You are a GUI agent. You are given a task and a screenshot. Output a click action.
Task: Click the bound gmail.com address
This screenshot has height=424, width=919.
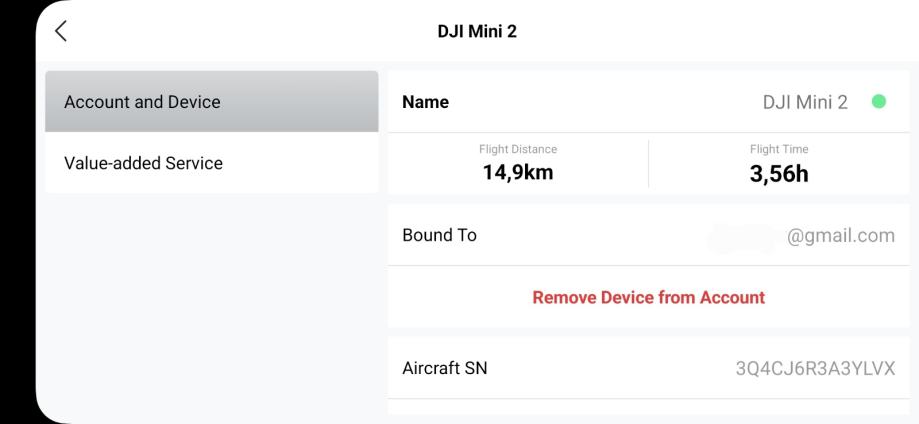coord(842,236)
